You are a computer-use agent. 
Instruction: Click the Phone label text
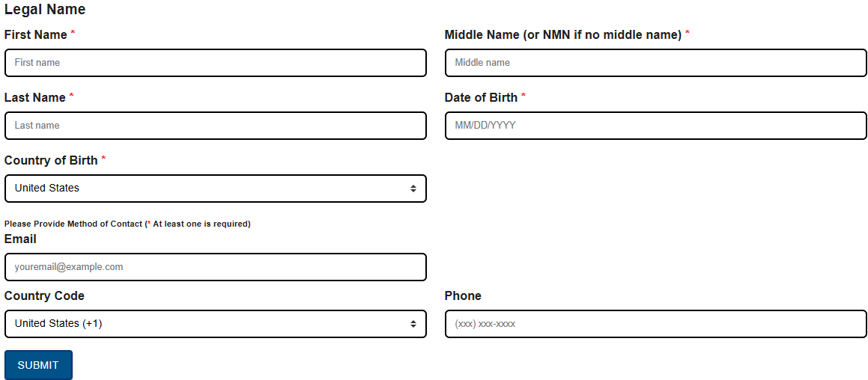[x=463, y=296]
